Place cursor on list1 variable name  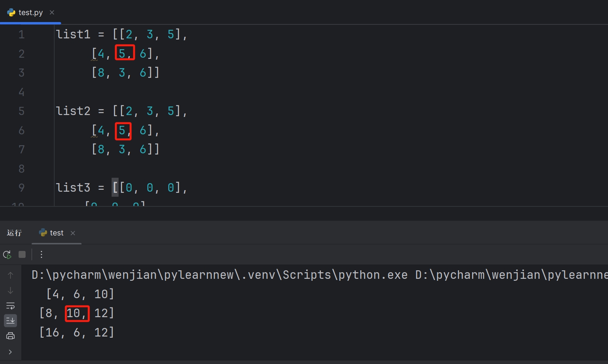73,34
